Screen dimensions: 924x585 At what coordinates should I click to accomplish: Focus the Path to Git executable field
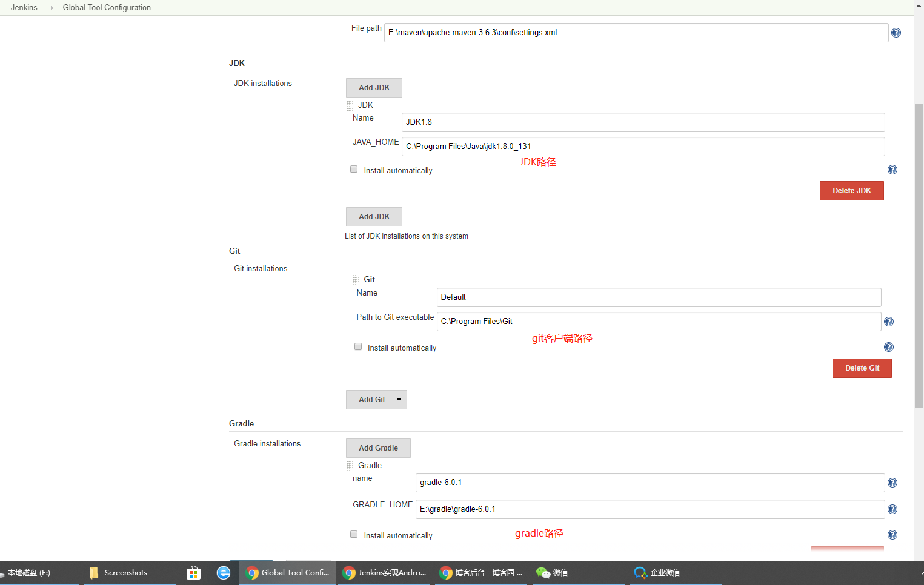coord(659,322)
